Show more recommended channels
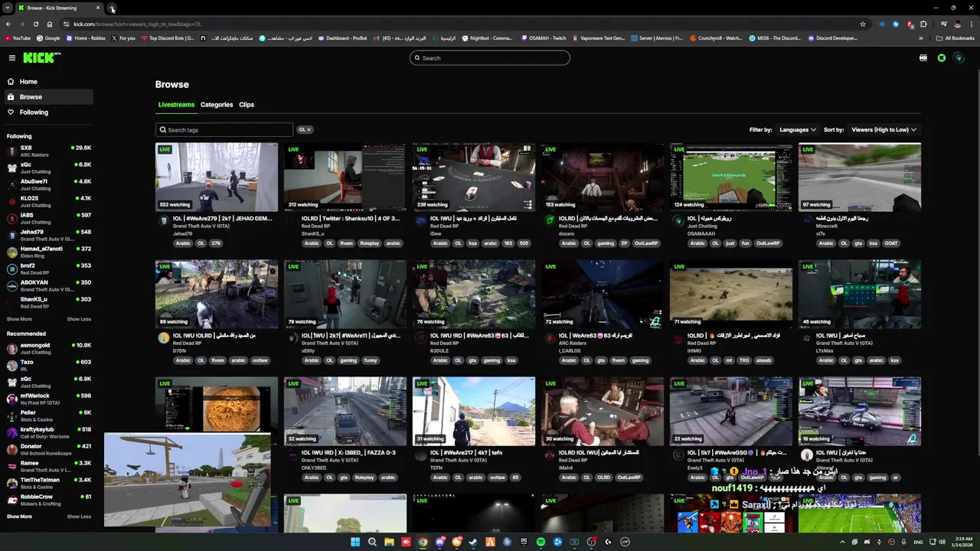Screen dimensions: 980x551 point(19,517)
